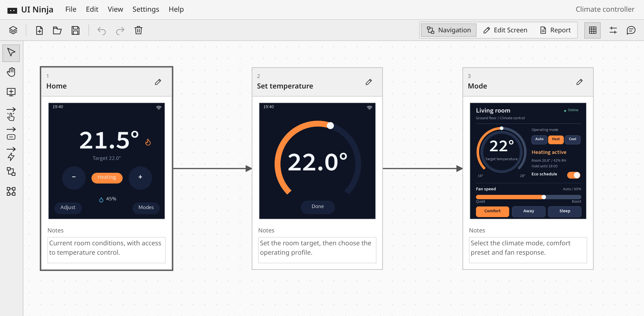Click the Mode screen notes field

coord(528,250)
